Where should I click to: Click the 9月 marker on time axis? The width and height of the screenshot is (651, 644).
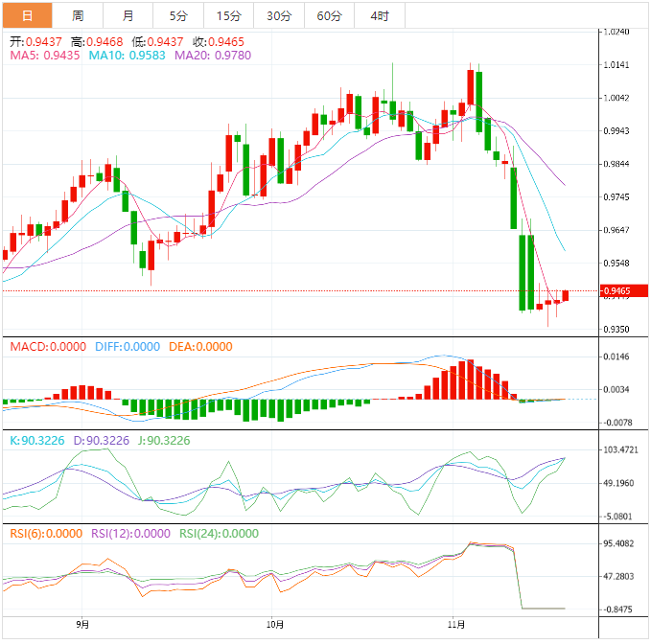(82, 624)
